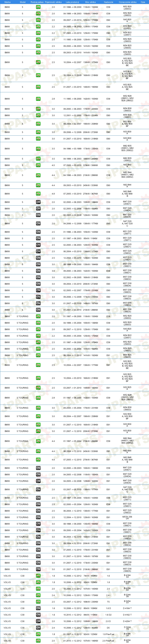Click engine code M57N 256 D4

click(127, 518)
